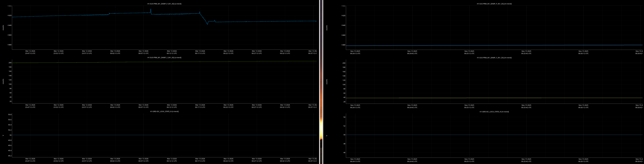Click the H1:GRD-ISC_LOCK_STATE_N [m-trend] plot title

[494, 112]
